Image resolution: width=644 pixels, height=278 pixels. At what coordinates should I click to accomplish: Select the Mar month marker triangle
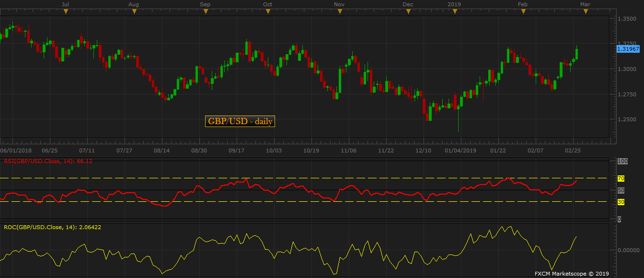(585, 12)
